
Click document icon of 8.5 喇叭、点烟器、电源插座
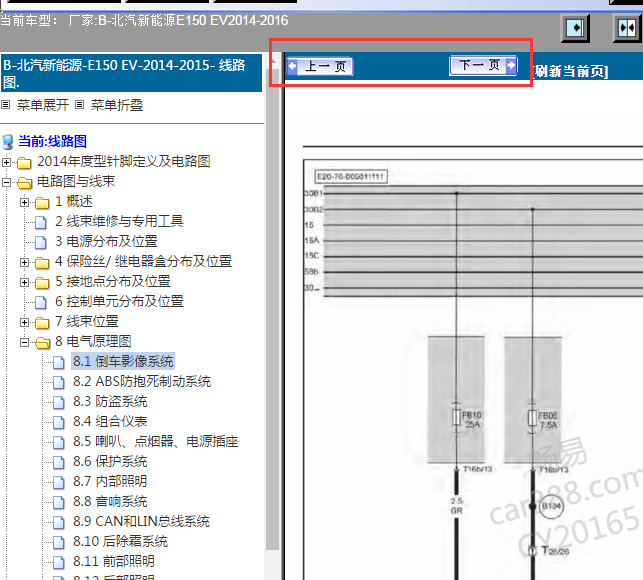pos(59,443)
